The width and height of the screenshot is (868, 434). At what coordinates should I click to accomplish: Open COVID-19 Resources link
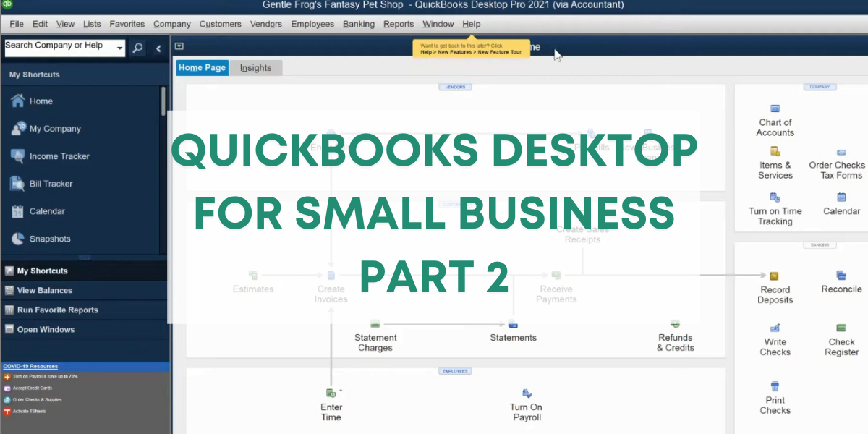click(30, 366)
